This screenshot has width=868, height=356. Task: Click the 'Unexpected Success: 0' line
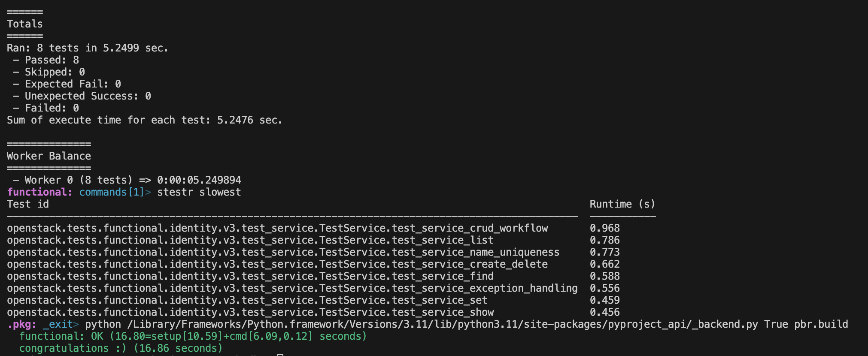pos(82,96)
